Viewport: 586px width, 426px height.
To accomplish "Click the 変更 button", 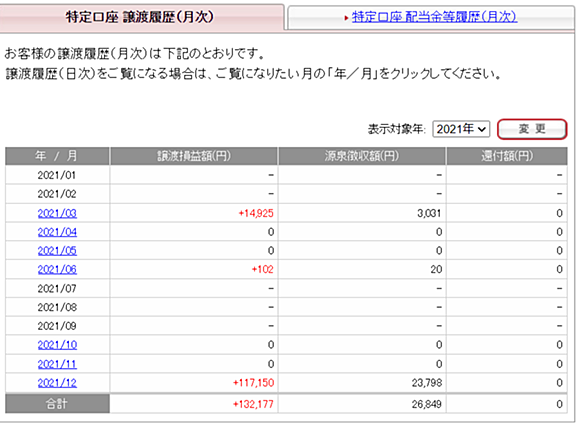I will 532,129.
